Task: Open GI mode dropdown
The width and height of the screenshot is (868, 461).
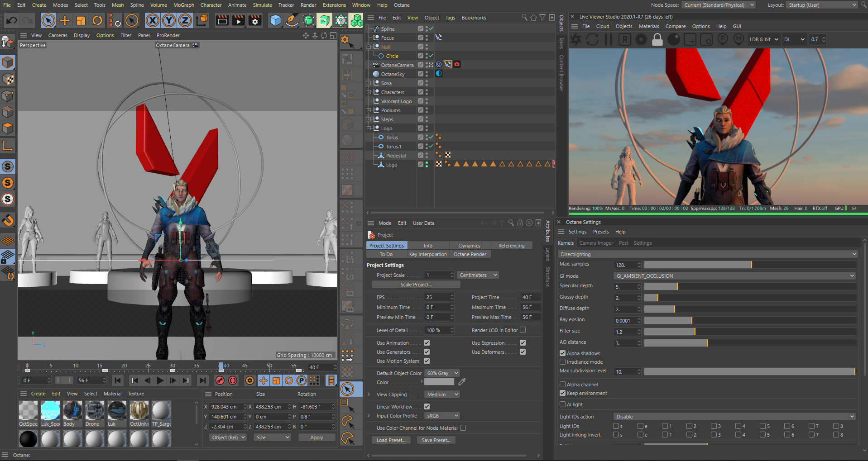Action: coord(735,276)
